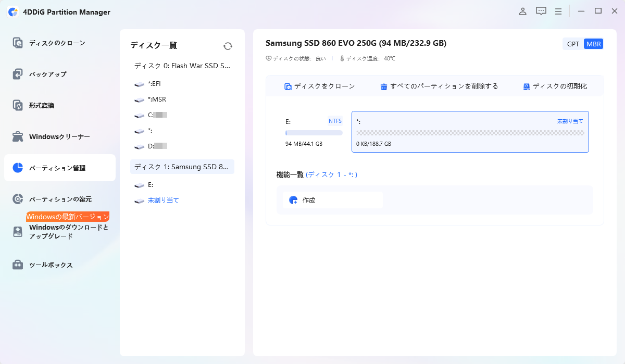Image resolution: width=625 pixels, height=364 pixels.
Task: Click the toolbox sidebar icon
Action: click(18, 265)
